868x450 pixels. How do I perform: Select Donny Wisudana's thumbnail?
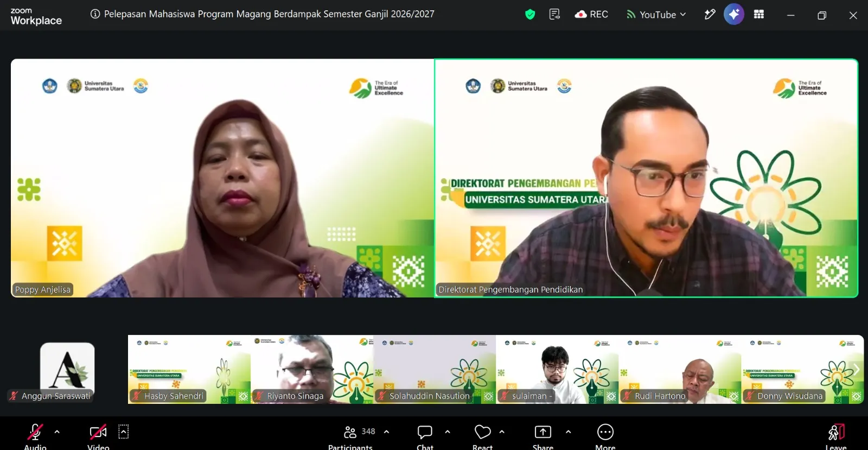[802, 370]
